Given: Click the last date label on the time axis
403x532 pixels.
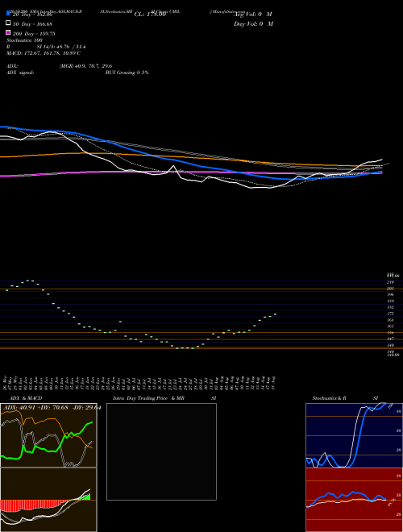Looking at the screenshot, I should pyautogui.click(x=273, y=382).
